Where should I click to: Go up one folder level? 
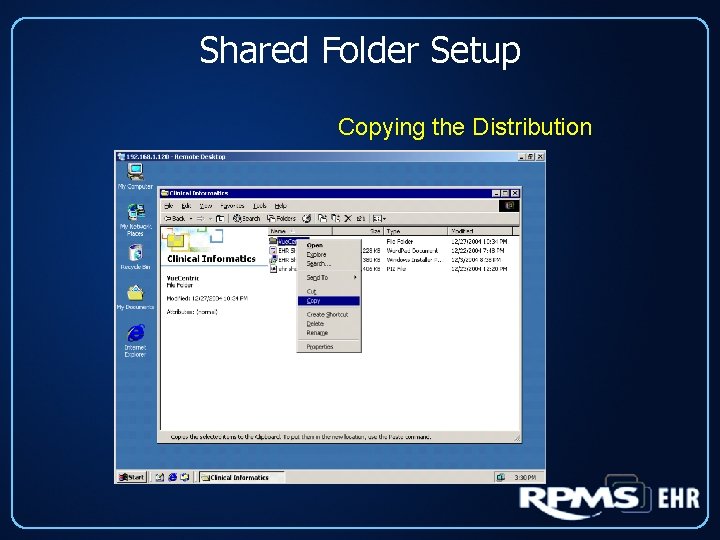[220, 219]
